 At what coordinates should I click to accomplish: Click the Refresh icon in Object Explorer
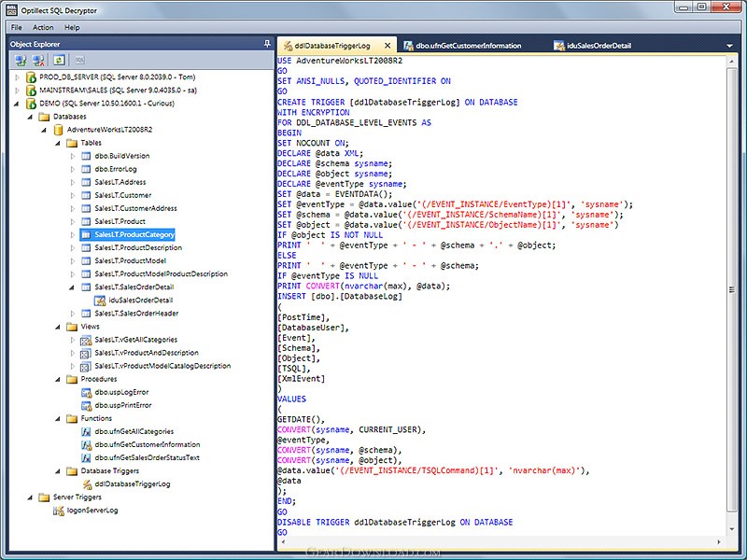[58, 60]
